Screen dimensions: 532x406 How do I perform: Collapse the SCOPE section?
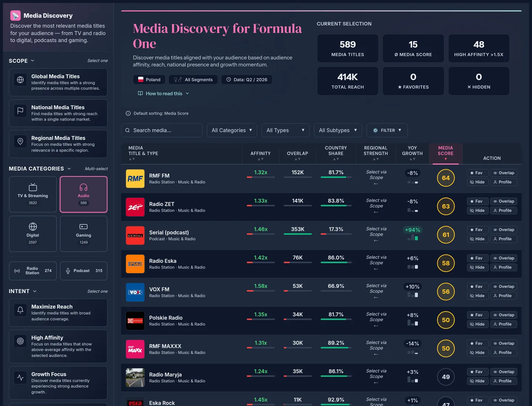click(x=22, y=61)
